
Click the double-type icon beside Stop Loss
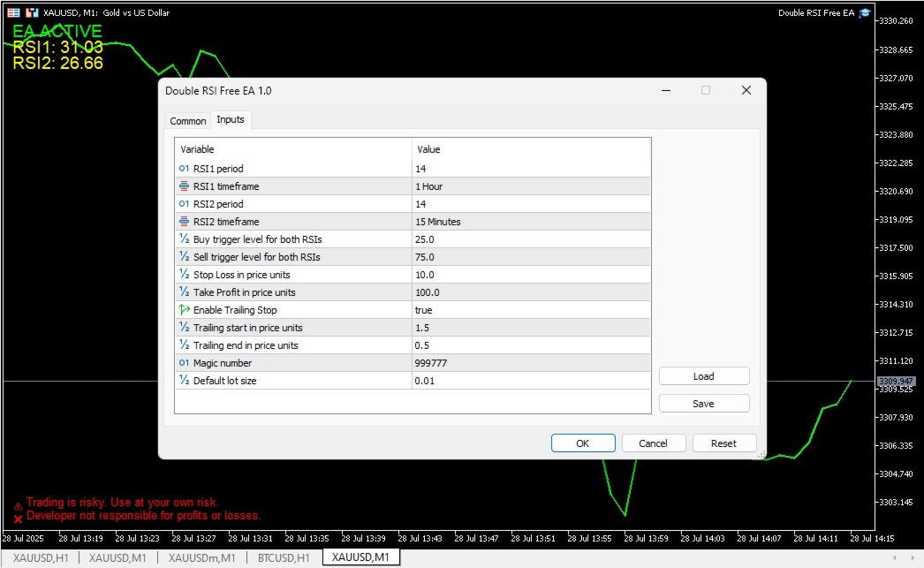pos(184,275)
